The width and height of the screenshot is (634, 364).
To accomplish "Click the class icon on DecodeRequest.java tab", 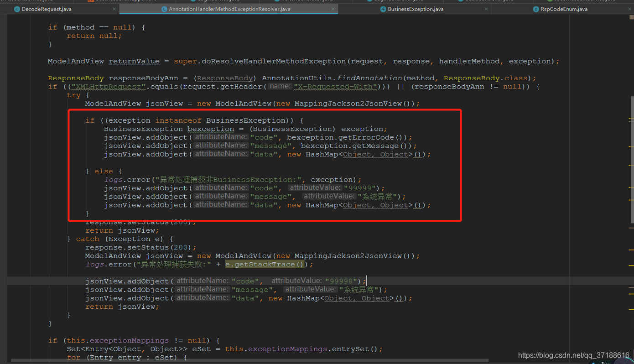I will (x=17, y=9).
